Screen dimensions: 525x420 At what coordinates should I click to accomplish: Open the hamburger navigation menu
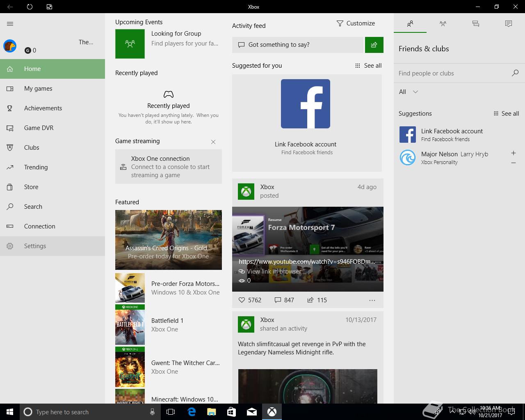tap(10, 24)
